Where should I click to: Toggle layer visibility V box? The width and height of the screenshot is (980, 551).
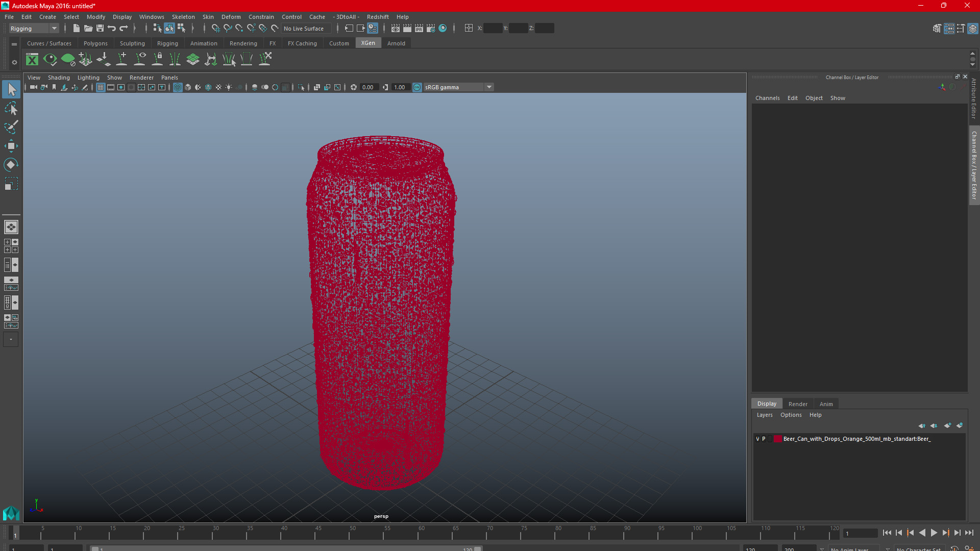757,439
